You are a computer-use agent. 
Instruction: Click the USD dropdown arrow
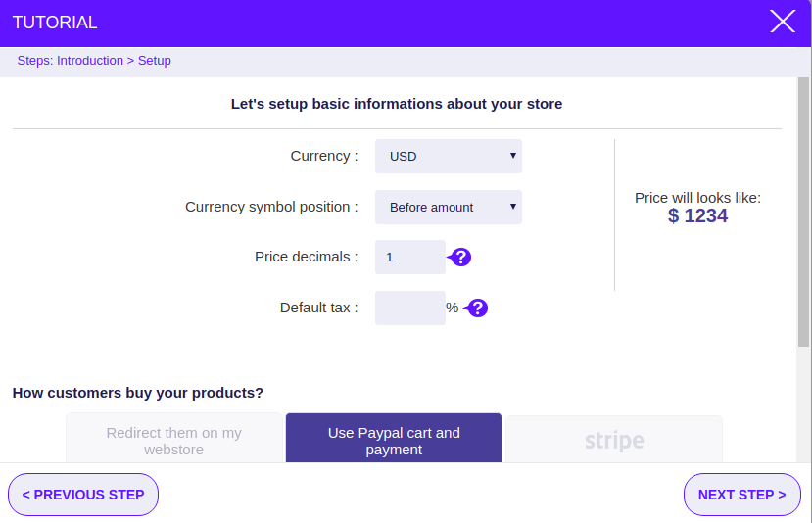(512, 156)
